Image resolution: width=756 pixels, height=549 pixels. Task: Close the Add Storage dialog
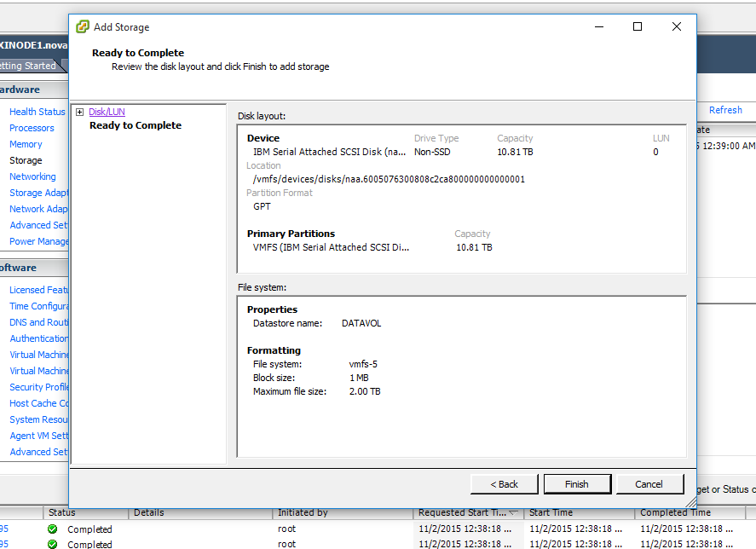677,26
